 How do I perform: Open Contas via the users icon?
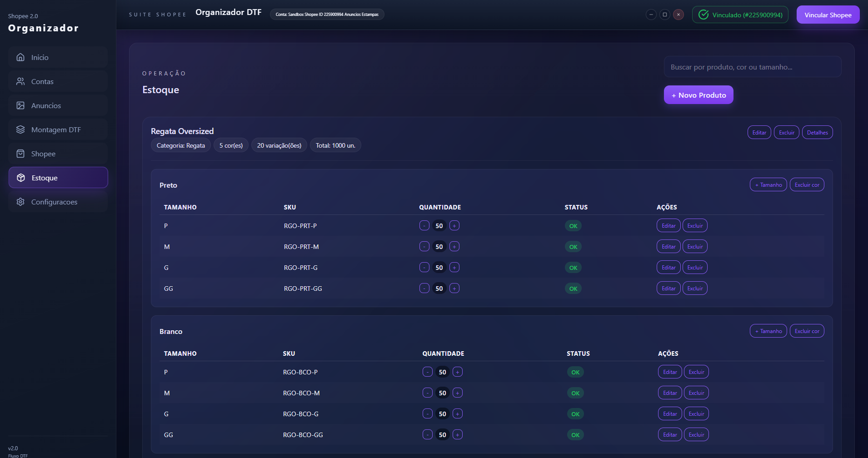tap(20, 81)
